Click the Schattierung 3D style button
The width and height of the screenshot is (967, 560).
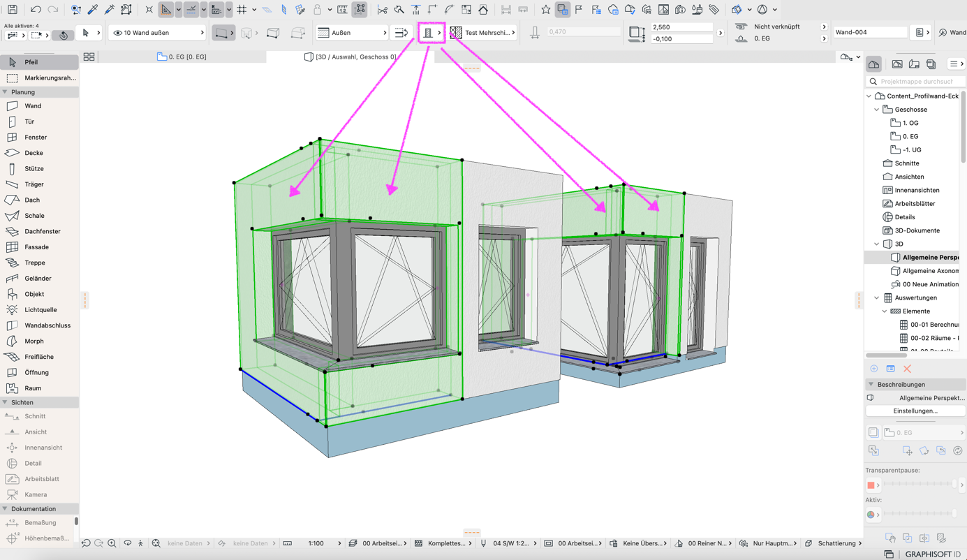833,543
